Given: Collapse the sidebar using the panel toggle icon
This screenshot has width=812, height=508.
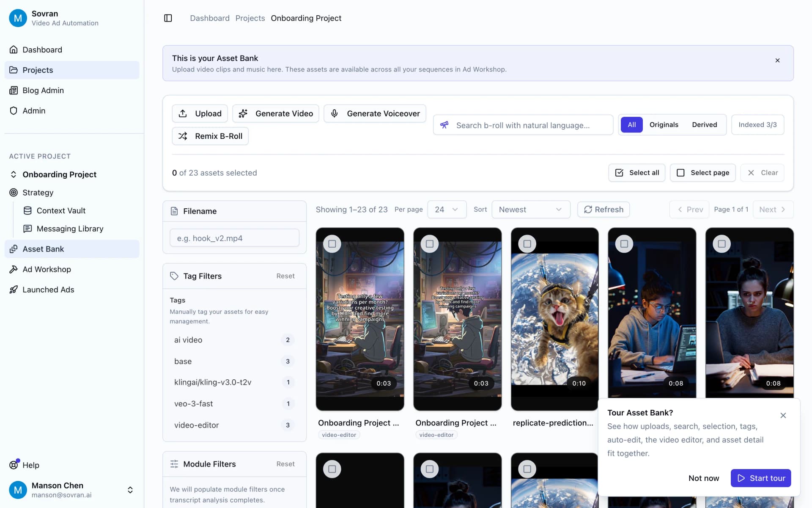Looking at the screenshot, I should [x=168, y=18].
